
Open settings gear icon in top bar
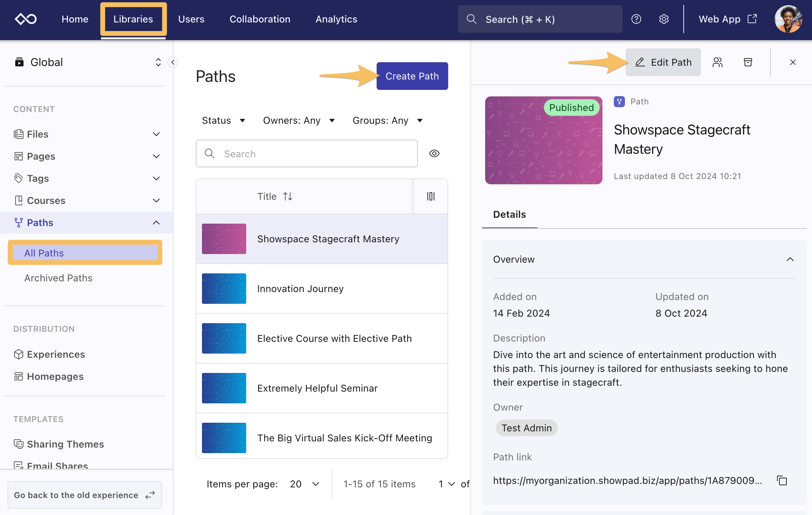[664, 19]
